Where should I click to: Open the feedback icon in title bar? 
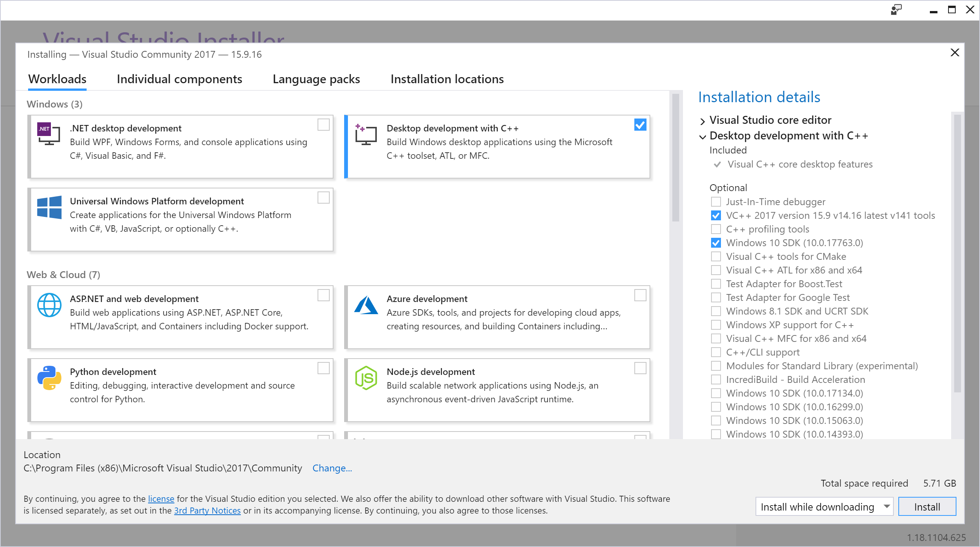896,10
